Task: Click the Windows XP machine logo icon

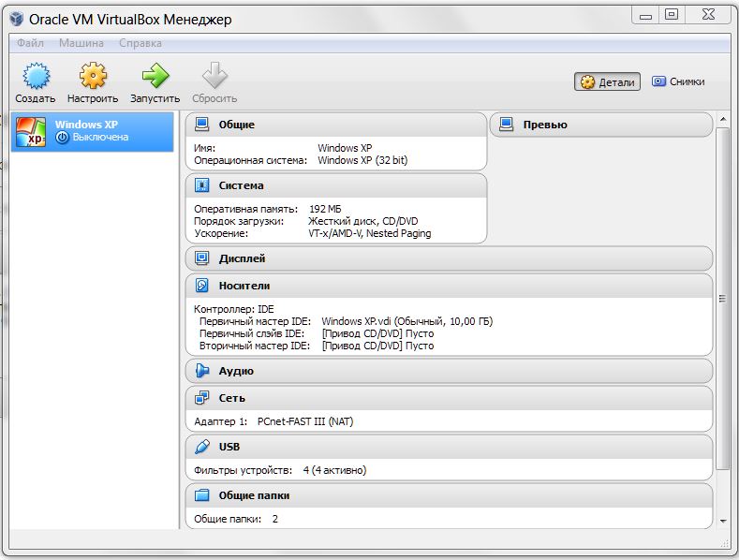Action: pos(31,132)
